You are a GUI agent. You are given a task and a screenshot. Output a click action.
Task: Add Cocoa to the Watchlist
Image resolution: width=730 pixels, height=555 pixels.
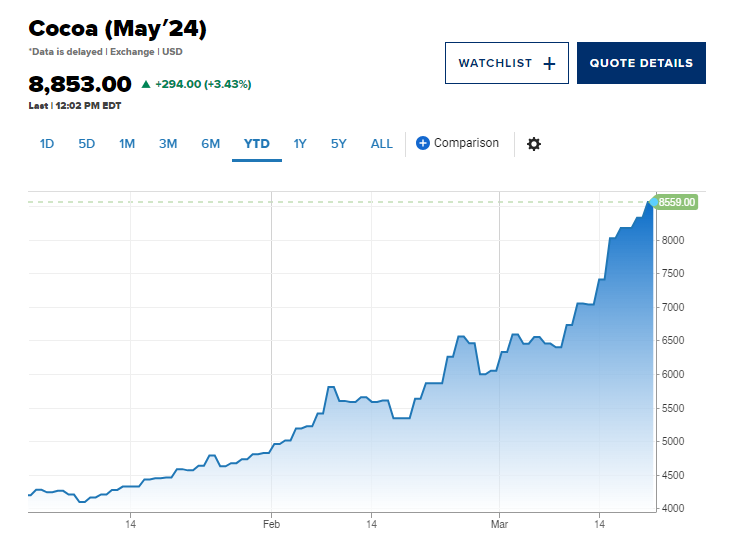[506, 63]
